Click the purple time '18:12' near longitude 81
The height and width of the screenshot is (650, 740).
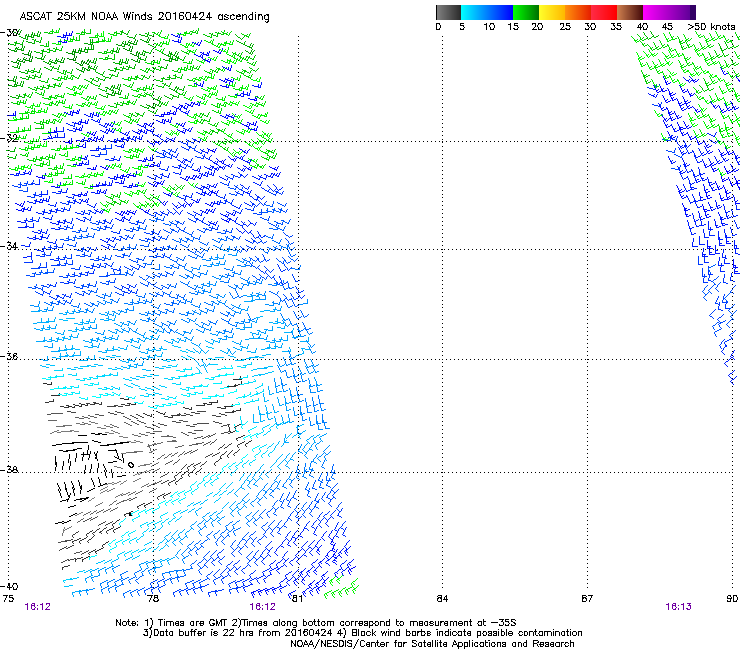point(262,607)
